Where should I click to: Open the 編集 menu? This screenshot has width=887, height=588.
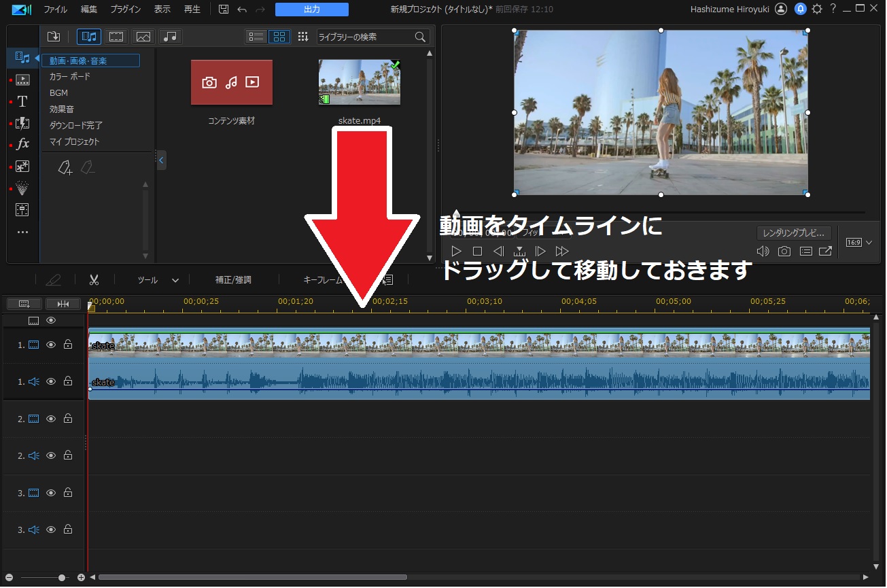[x=89, y=10]
